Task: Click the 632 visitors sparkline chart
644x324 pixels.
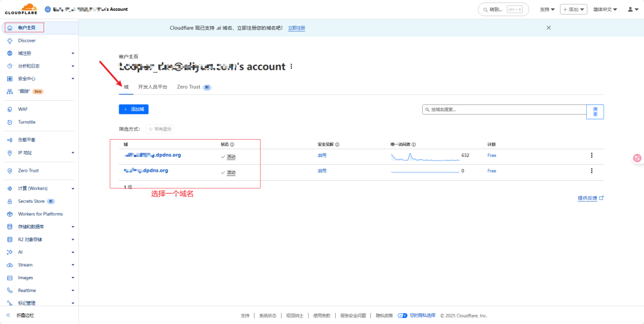Action: [x=425, y=156]
